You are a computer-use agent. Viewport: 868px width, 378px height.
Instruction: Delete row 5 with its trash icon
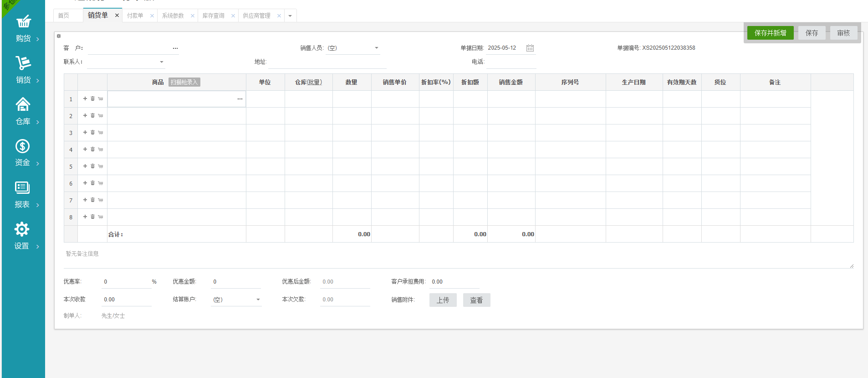[92, 166]
